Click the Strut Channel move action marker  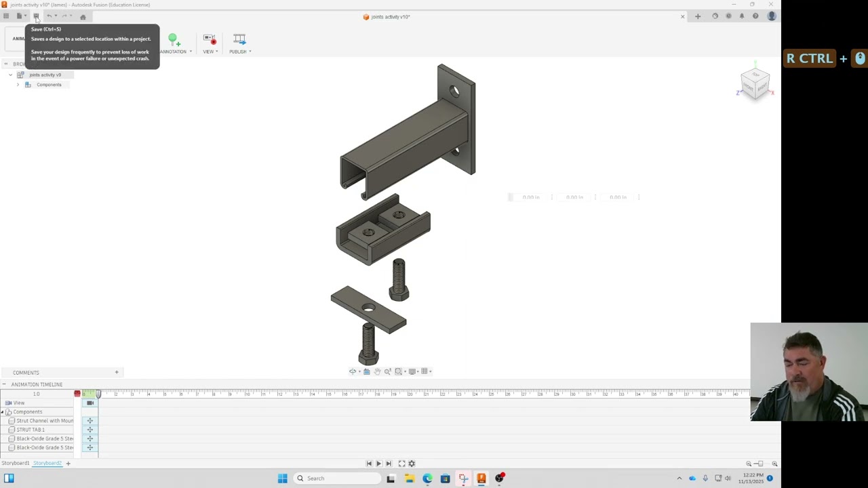click(90, 421)
